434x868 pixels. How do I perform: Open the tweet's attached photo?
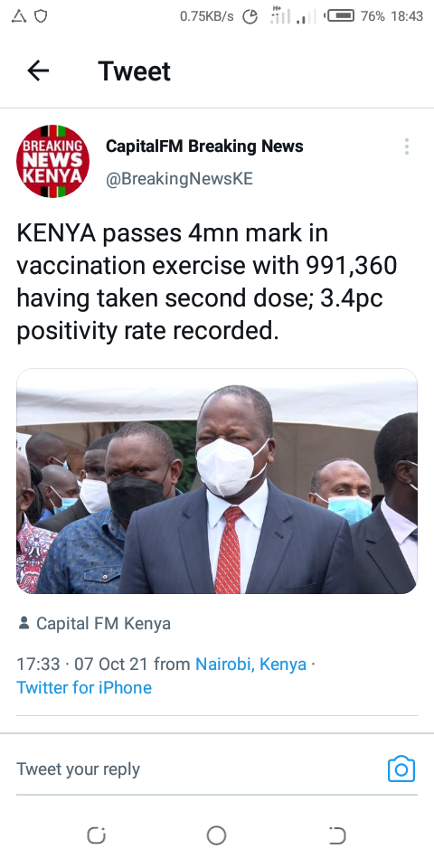[217, 481]
